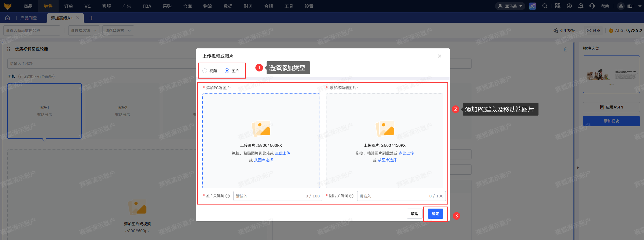
Task: Close the 上传视频或图片 dialog
Action: [440, 56]
